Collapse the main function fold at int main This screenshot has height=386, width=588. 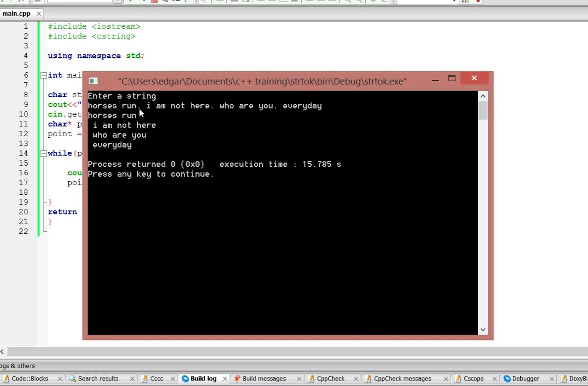43,75
